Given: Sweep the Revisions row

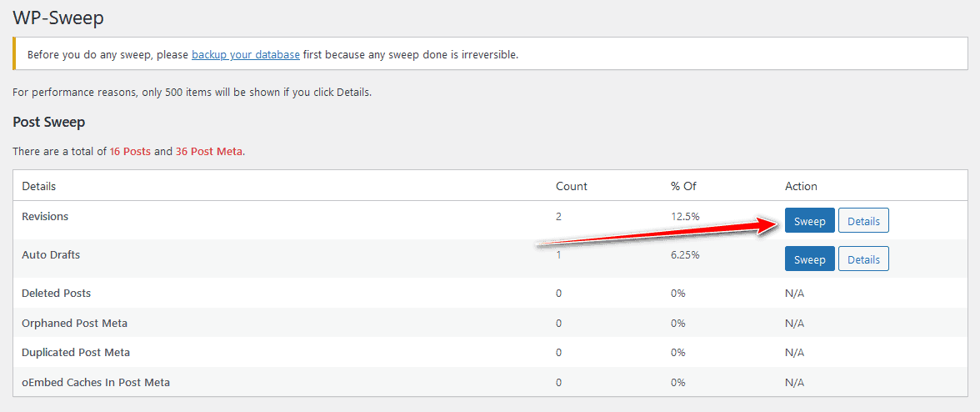Looking at the screenshot, I should 809,221.
